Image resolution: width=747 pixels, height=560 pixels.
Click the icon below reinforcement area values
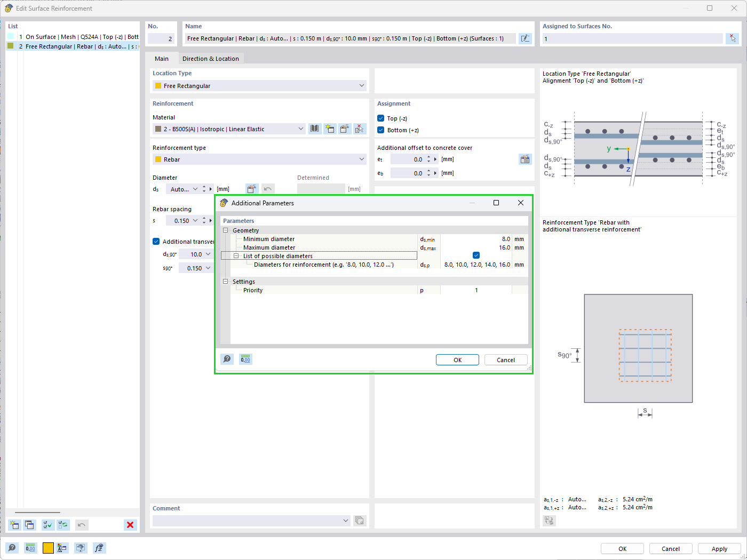click(x=549, y=521)
